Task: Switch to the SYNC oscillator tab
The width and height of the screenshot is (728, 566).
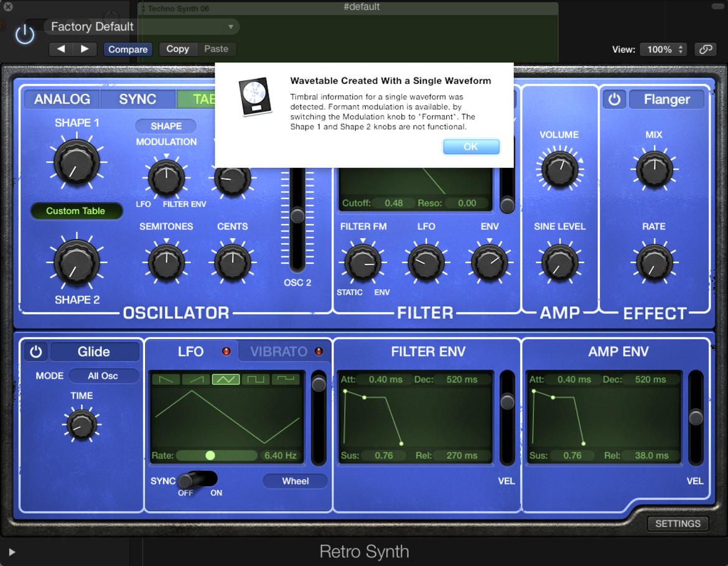Action: point(138,100)
